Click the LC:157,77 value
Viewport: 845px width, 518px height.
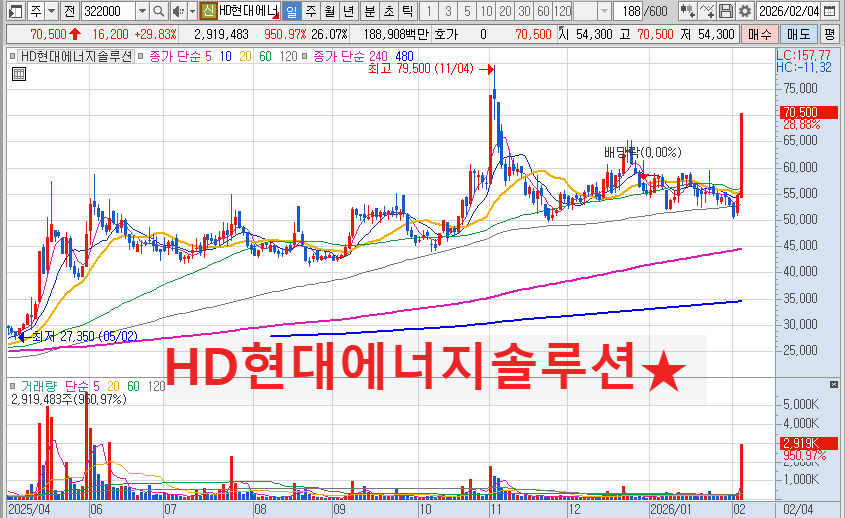click(804, 55)
